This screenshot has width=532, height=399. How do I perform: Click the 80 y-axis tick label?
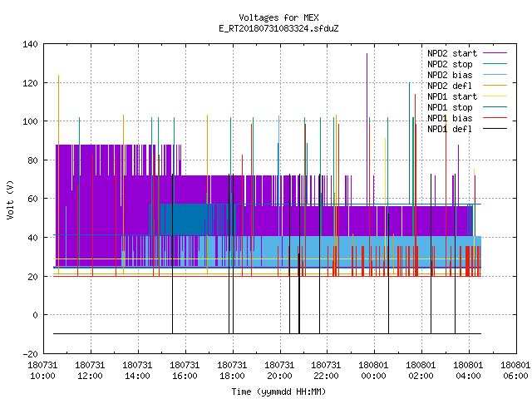(33, 160)
